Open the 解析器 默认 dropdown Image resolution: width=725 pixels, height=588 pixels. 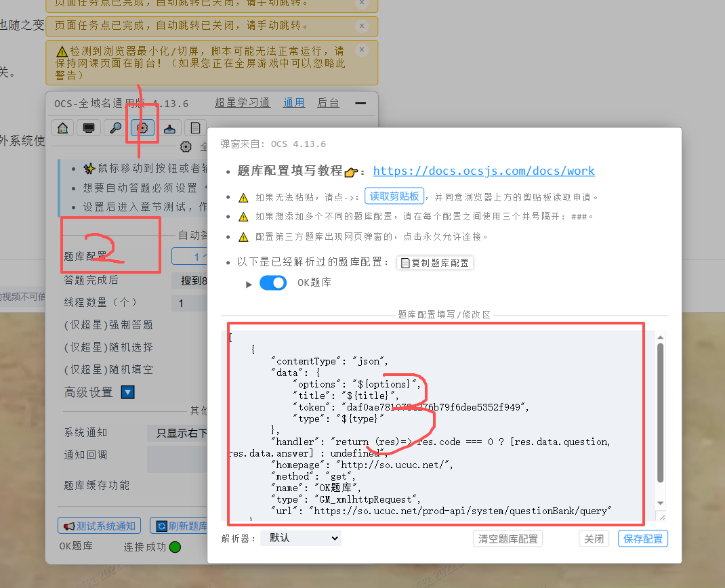(x=301, y=538)
